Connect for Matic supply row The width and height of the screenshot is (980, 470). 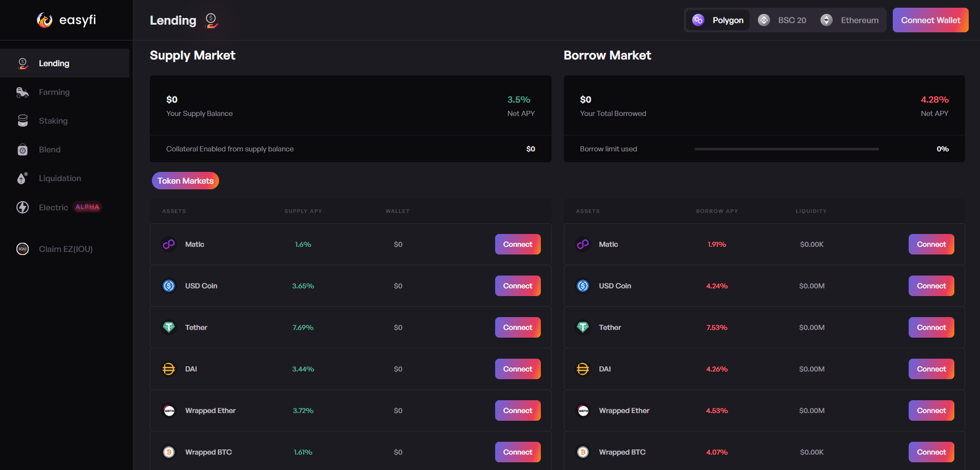pyautogui.click(x=518, y=244)
